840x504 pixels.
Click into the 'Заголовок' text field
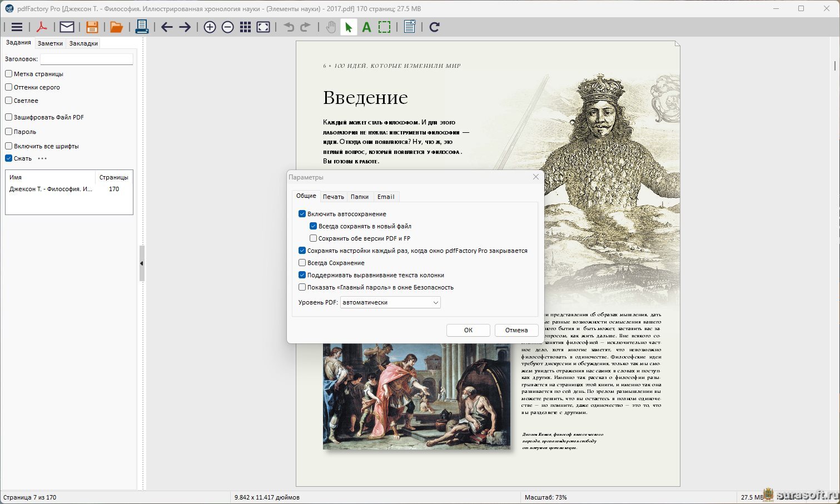pos(87,59)
